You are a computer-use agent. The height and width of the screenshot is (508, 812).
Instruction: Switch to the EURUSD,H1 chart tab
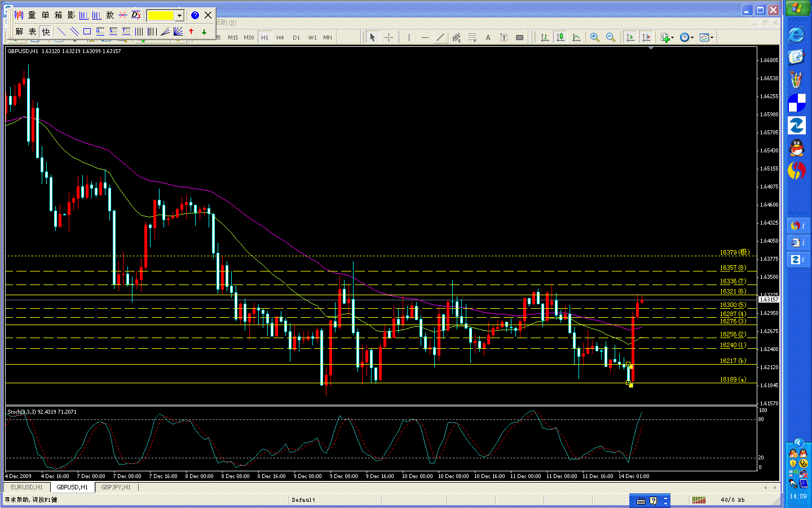27,487
